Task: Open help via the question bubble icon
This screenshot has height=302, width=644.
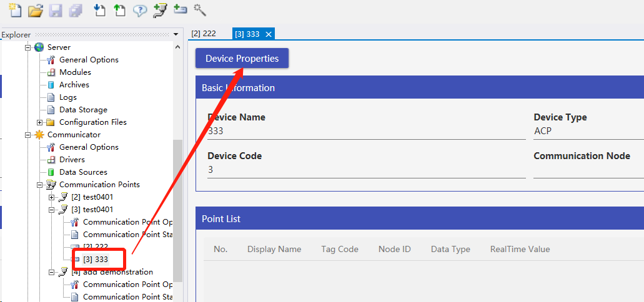Action: coord(140,11)
